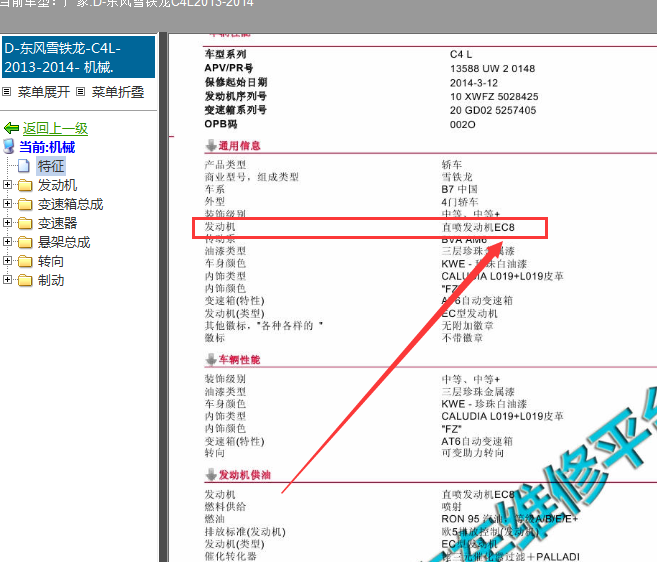The width and height of the screenshot is (657, 562).
Task: Open the 悬架总成 tree item label
Action: (64, 242)
